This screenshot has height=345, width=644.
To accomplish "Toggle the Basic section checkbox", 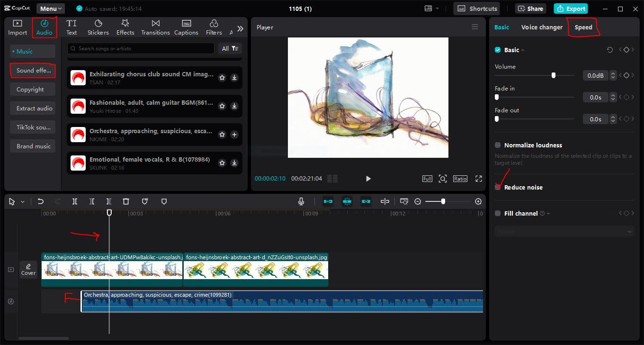I will (x=498, y=50).
